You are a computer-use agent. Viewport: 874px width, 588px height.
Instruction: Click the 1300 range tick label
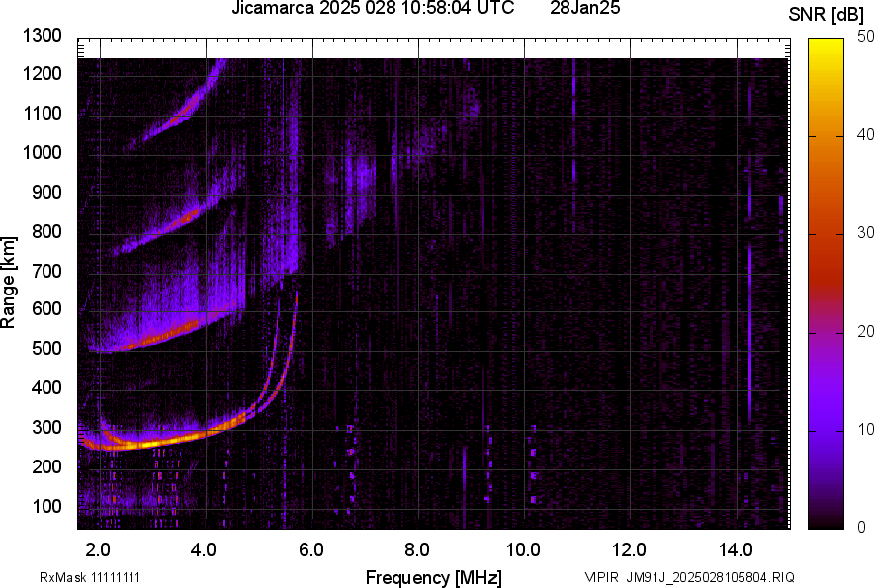(x=43, y=36)
